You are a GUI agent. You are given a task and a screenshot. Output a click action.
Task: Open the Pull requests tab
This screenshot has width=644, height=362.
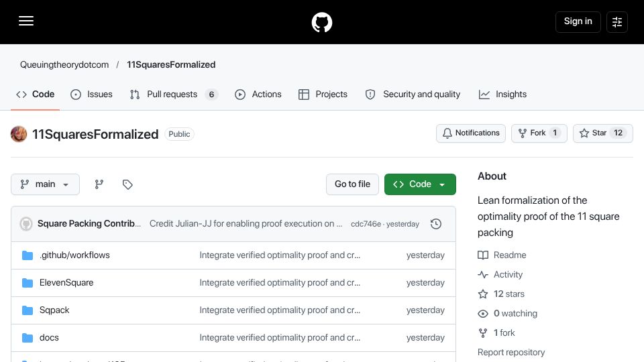click(174, 95)
